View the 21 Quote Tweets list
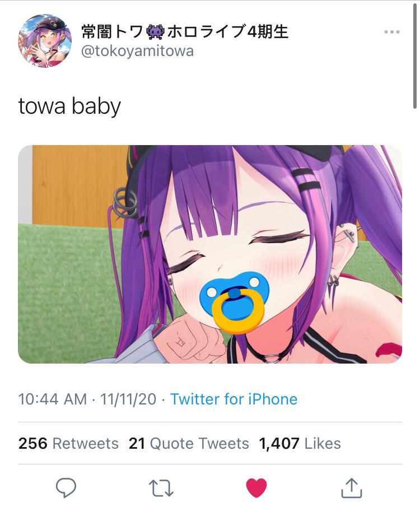420x507 pixels. pyautogui.click(x=189, y=443)
